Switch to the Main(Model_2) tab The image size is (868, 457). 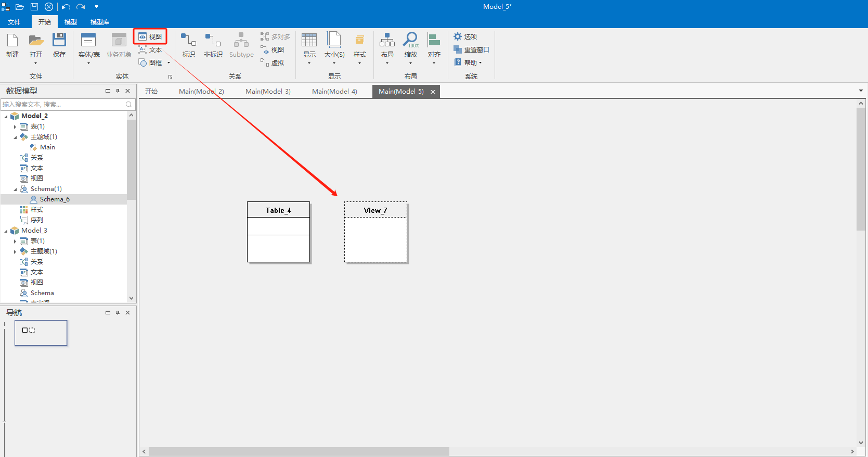[x=201, y=91]
